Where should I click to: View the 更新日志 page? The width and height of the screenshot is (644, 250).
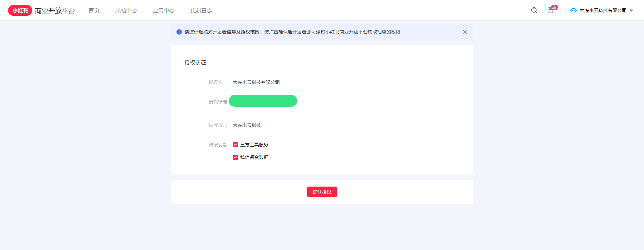point(201,10)
